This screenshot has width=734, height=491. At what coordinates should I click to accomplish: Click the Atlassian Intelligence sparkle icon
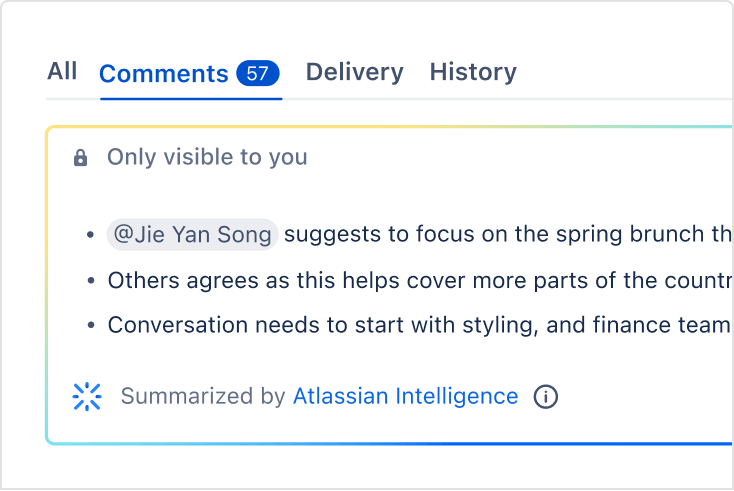tap(88, 397)
